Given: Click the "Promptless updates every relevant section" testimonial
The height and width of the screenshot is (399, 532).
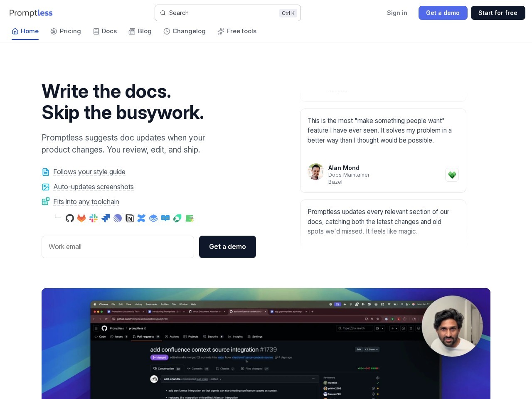Looking at the screenshot, I should click(378, 222).
